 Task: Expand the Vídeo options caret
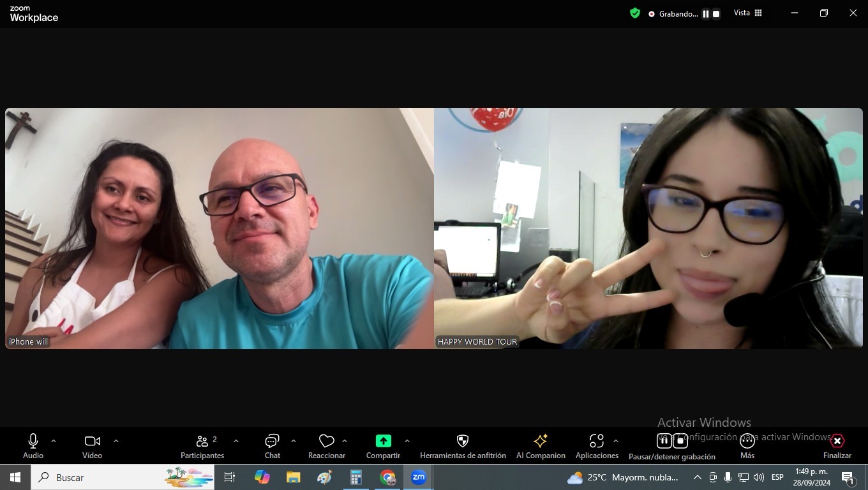(116, 441)
